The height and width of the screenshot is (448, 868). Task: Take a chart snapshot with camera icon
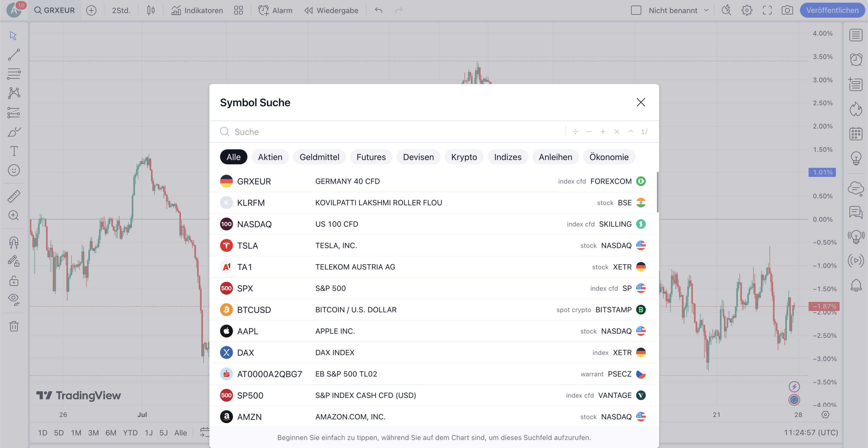pos(787,10)
